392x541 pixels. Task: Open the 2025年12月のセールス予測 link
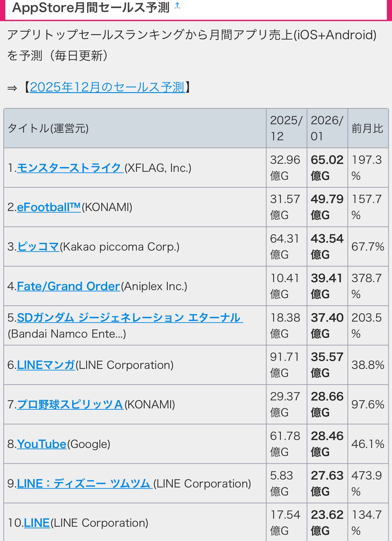pyautogui.click(x=107, y=87)
